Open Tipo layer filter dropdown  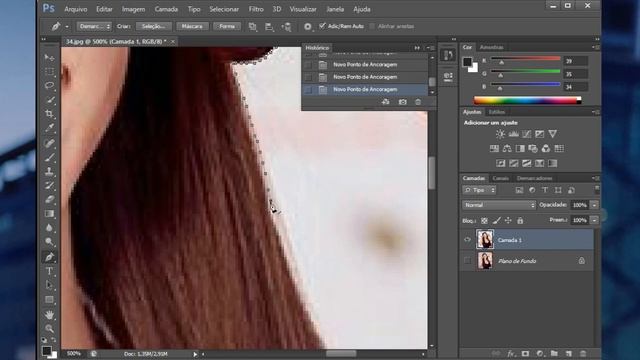[480, 190]
